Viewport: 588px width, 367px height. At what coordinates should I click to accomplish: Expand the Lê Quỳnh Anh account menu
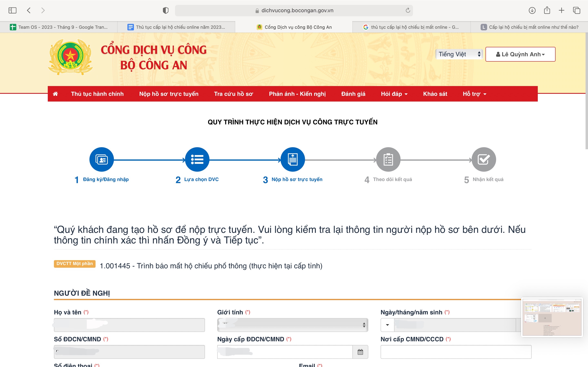(520, 54)
